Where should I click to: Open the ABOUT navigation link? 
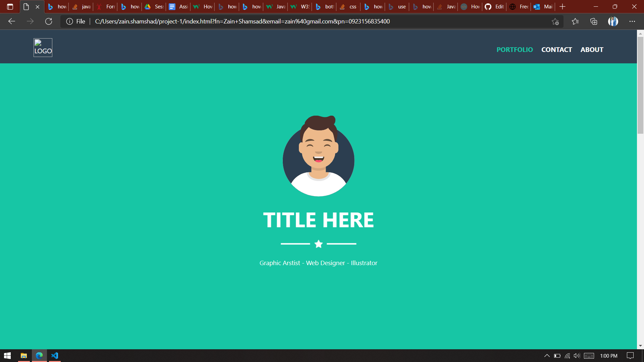pos(592,49)
